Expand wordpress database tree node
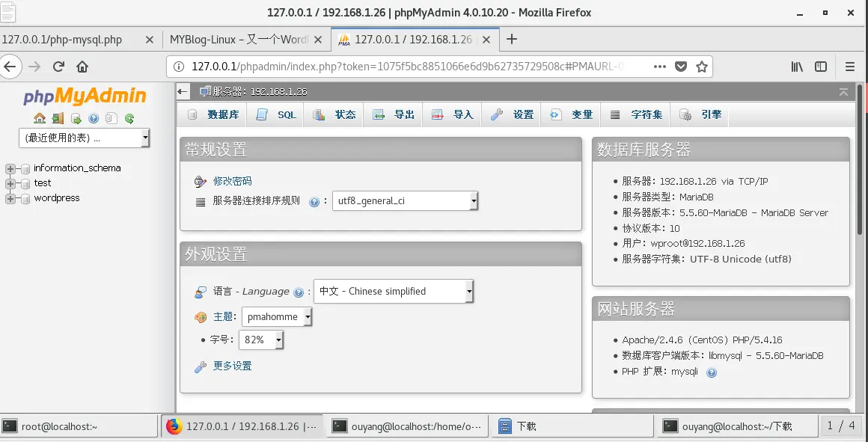868x442 pixels. pyautogui.click(x=10, y=199)
